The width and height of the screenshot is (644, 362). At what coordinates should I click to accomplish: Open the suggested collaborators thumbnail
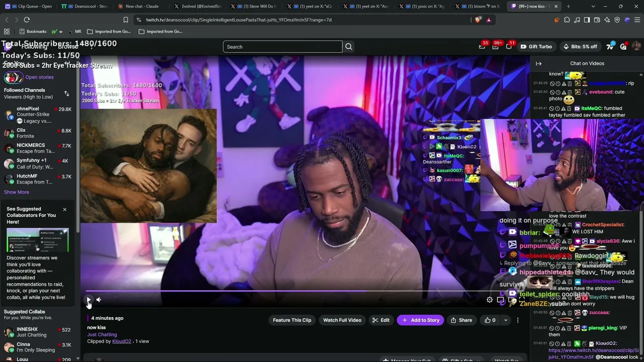click(x=38, y=240)
